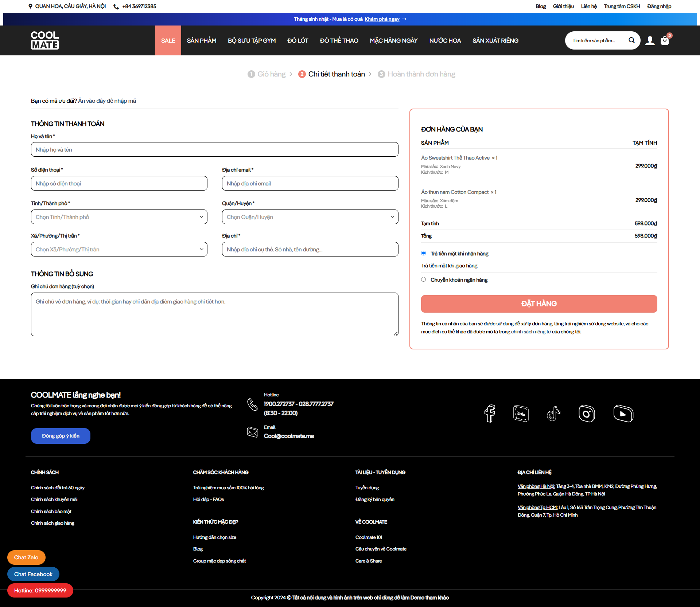Click the phone icon in top bar
700x607 pixels.
116,7
